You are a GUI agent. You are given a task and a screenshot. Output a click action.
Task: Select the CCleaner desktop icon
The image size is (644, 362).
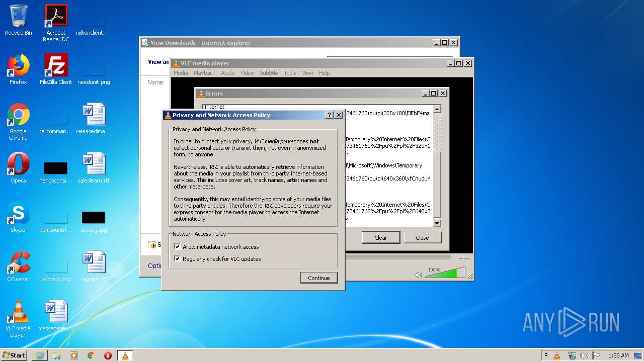(18, 266)
